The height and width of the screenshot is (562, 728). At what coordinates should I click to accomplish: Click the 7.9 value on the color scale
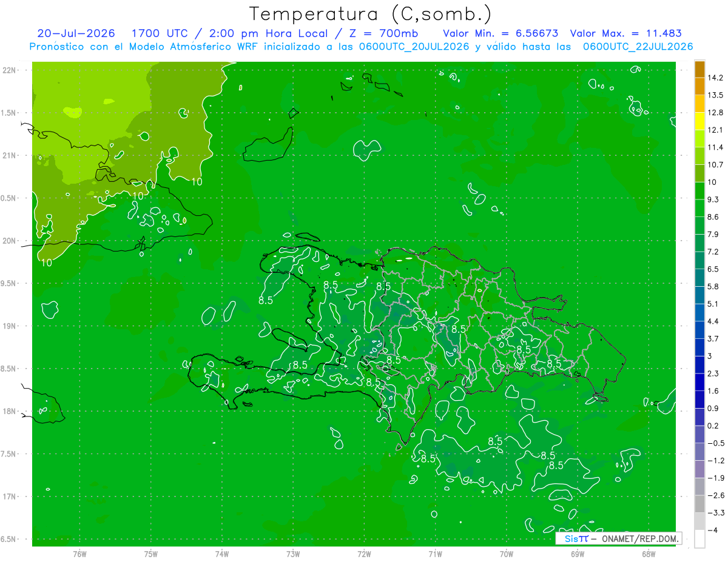713,235
